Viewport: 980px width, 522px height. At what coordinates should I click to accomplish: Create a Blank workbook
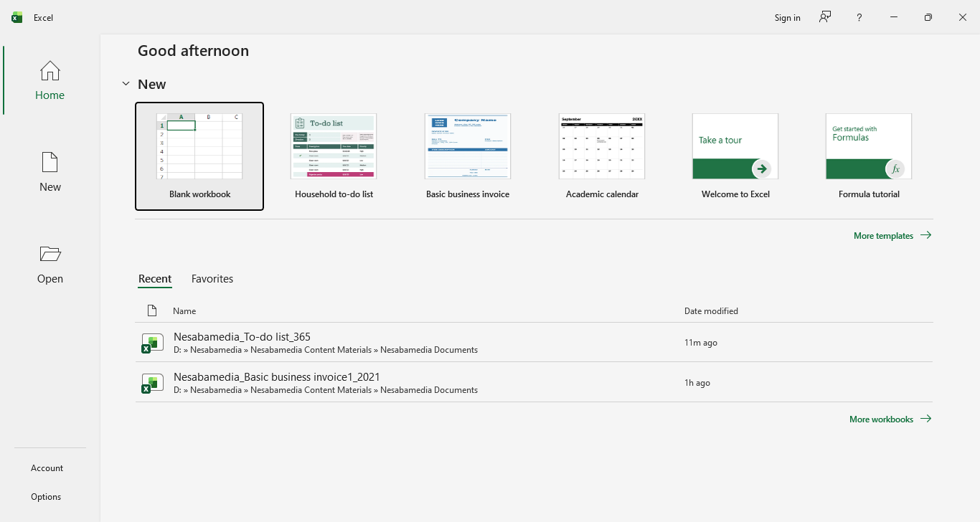[x=199, y=156]
